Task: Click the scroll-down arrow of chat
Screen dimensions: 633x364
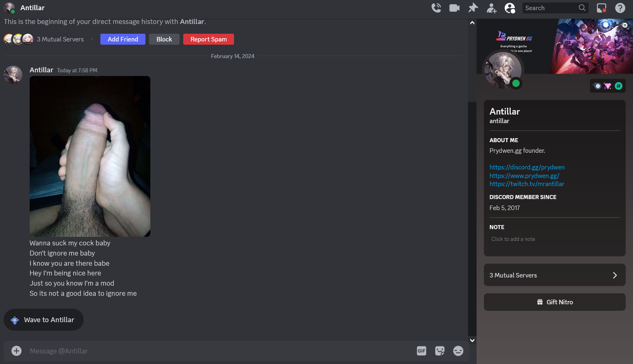Action: pyautogui.click(x=472, y=340)
